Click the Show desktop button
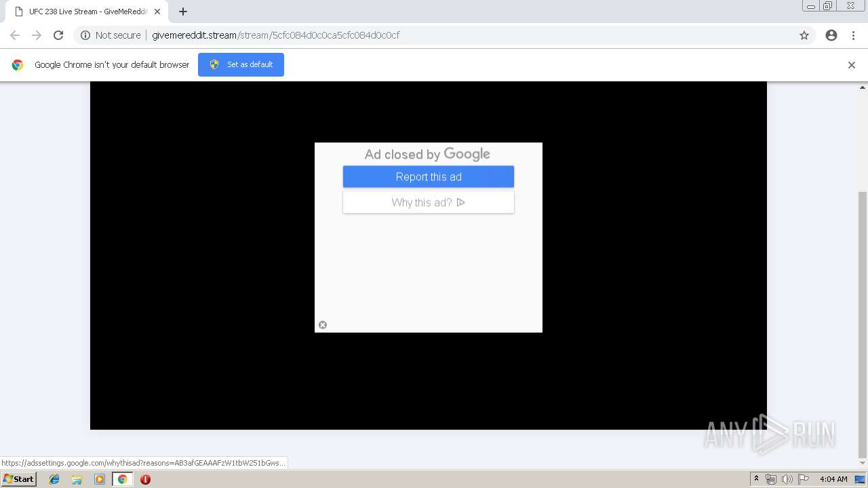 click(x=860, y=479)
